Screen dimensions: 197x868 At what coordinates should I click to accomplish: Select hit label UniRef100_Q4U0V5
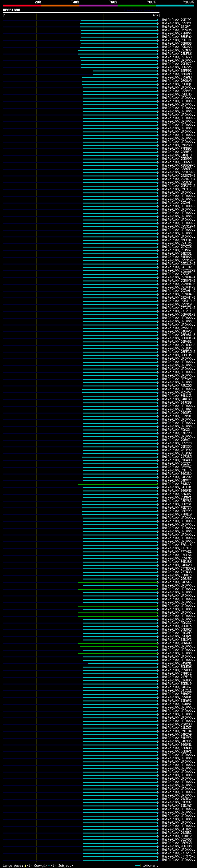(177, 332)
